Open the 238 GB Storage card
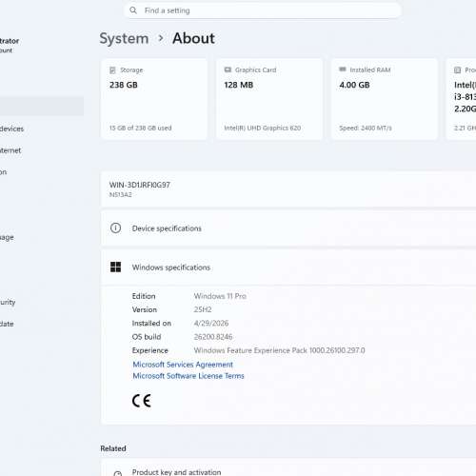 click(x=154, y=99)
